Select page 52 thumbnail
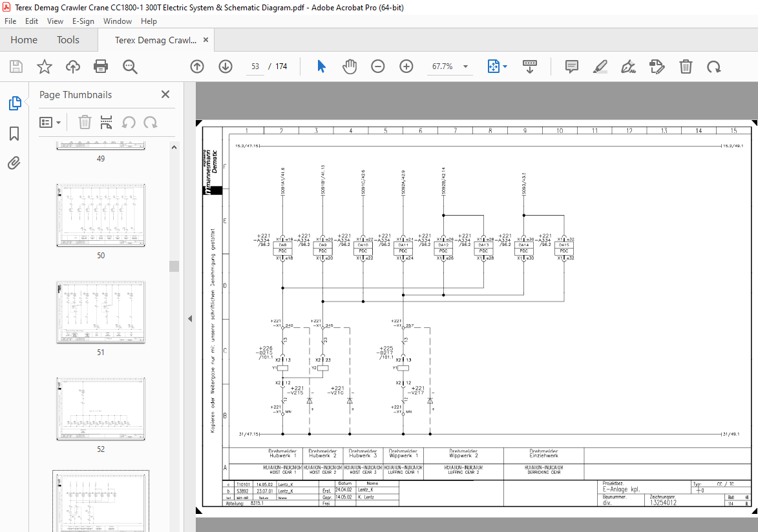The image size is (758, 532). click(101, 409)
